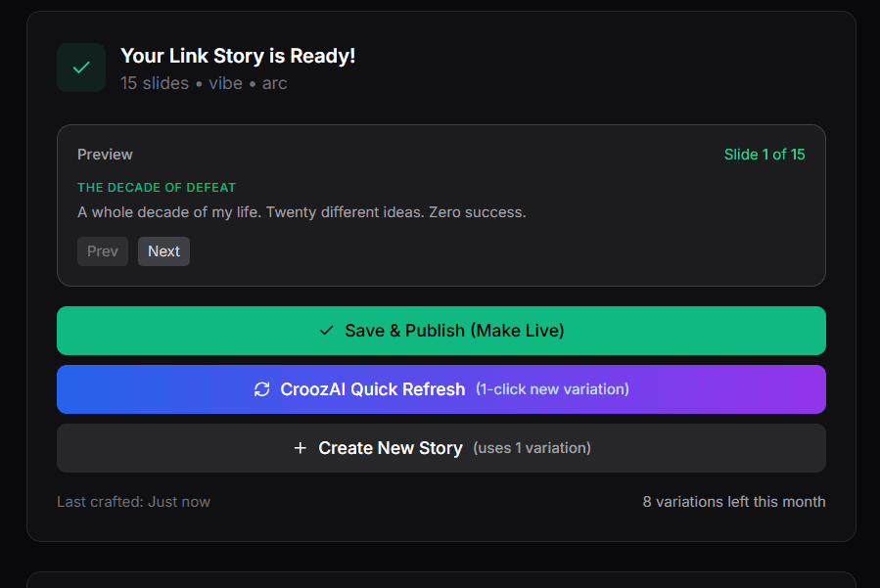Click the Last crafted: Just now timestamp
This screenshot has width=880, height=588.
[133, 501]
